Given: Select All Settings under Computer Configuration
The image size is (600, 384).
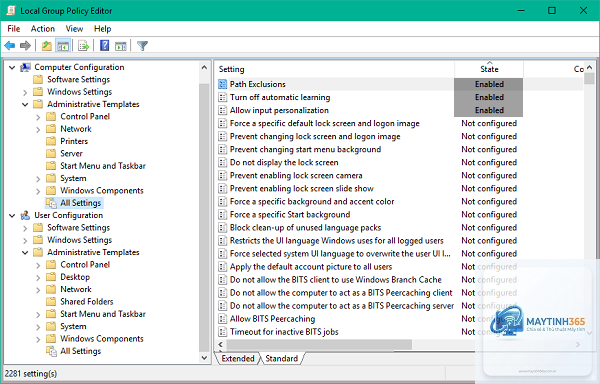Looking at the screenshot, I should tap(81, 203).
